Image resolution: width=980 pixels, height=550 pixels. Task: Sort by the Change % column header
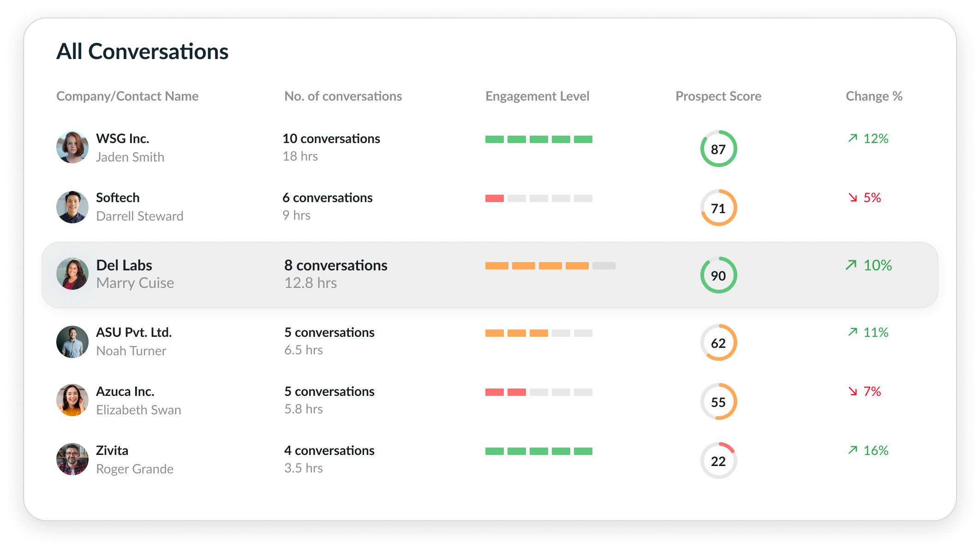(x=873, y=96)
